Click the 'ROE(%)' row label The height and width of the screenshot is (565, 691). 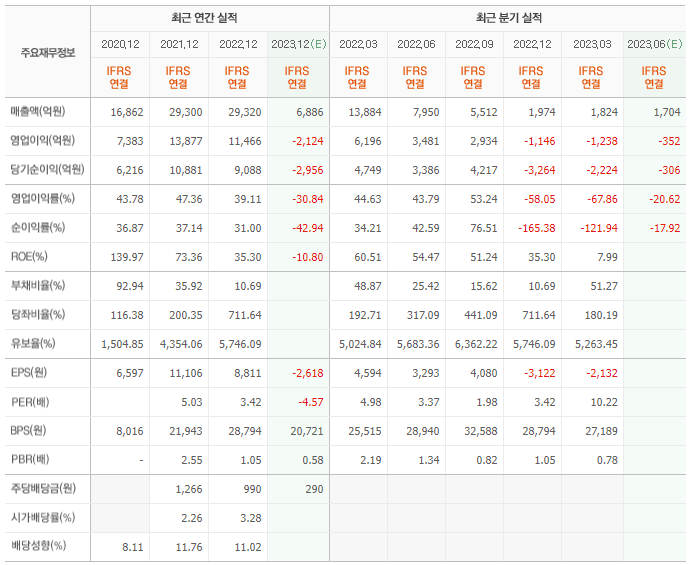click(29, 256)
